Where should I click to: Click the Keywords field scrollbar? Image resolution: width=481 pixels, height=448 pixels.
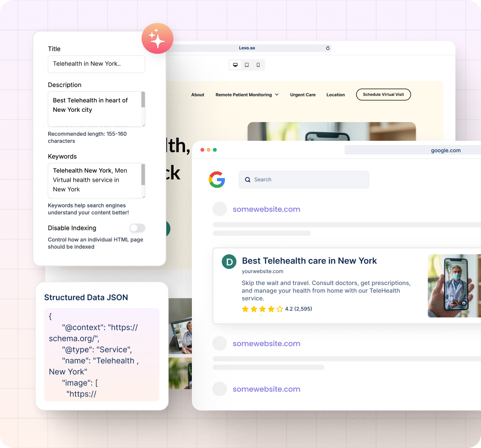pyautogui.click(x=143, y=174)
